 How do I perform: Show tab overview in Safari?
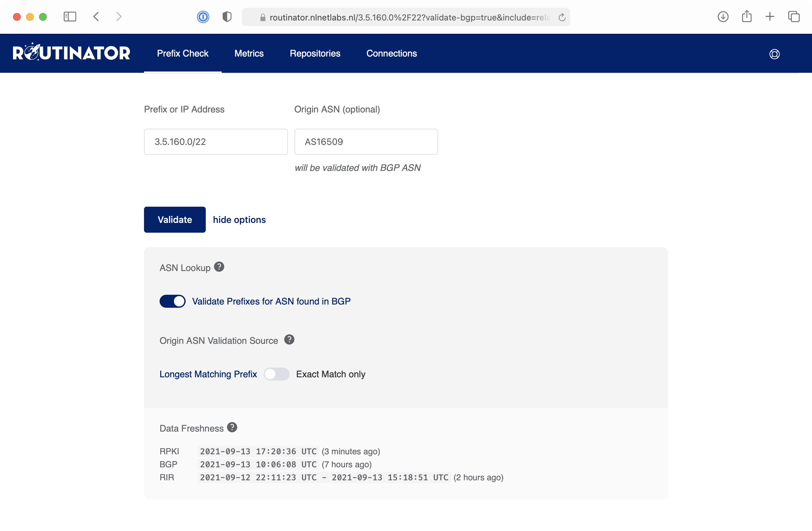tap(793, 17)
